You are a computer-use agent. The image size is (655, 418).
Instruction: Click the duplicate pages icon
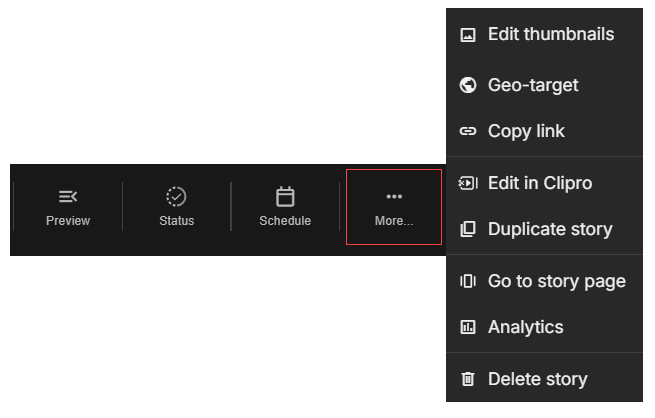[467, 229]
